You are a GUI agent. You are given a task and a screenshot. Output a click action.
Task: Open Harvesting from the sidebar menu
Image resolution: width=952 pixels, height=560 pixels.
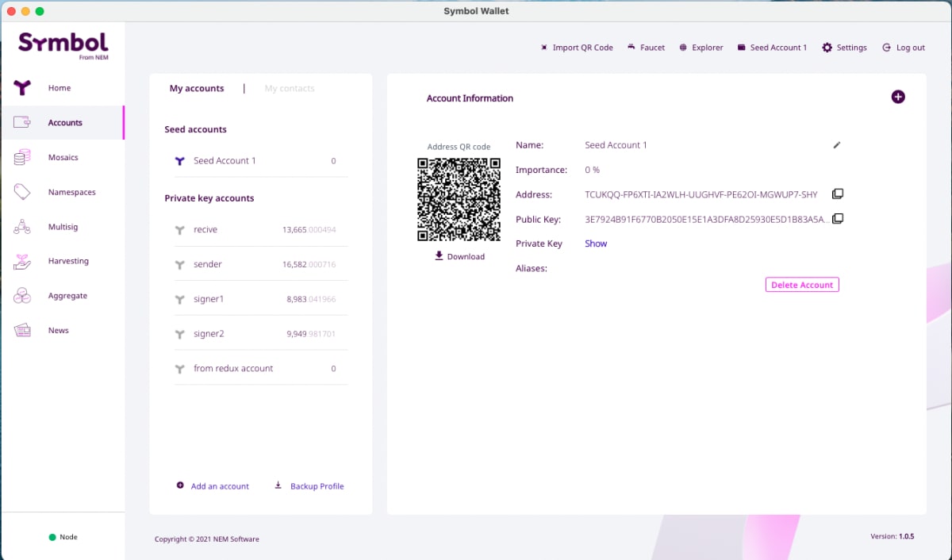[68, 261]
